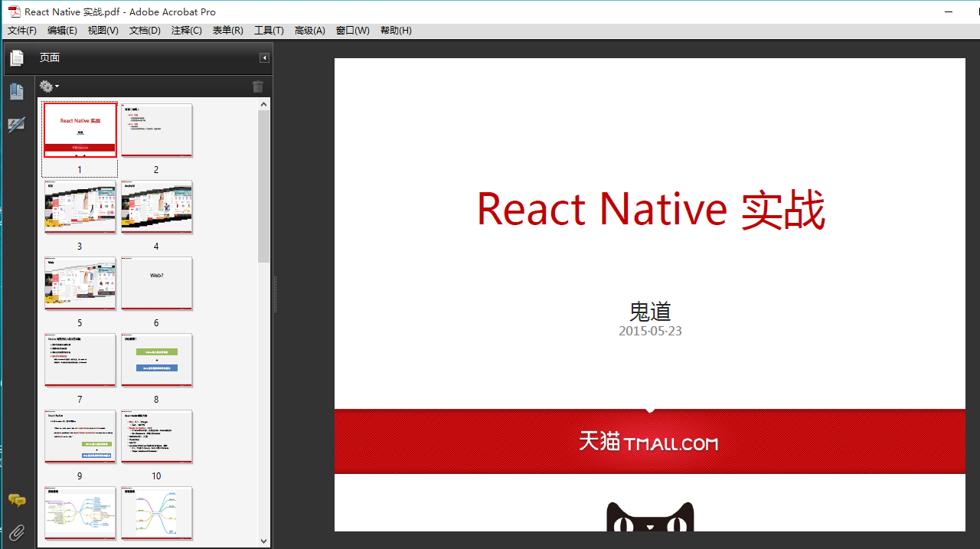Open the 高级(A) menu
980x549 pixels.
[x=309, y=31]
